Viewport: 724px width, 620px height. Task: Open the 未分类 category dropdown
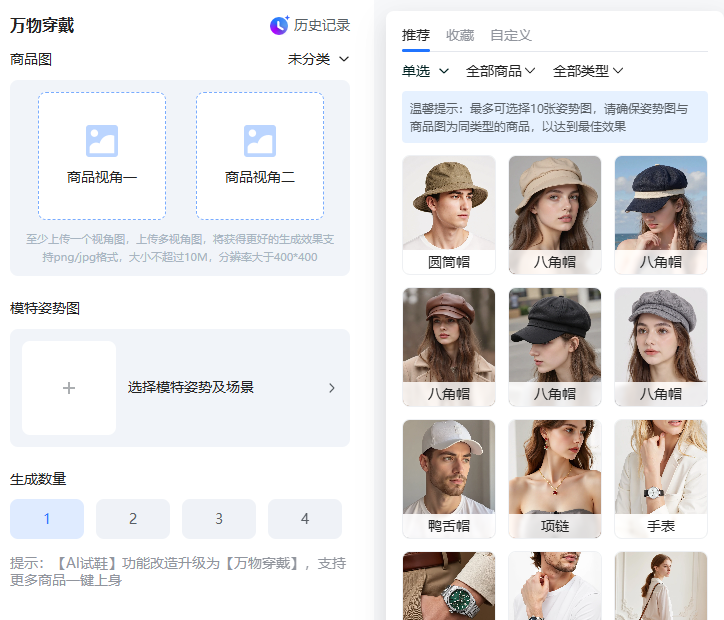point(319,59)
